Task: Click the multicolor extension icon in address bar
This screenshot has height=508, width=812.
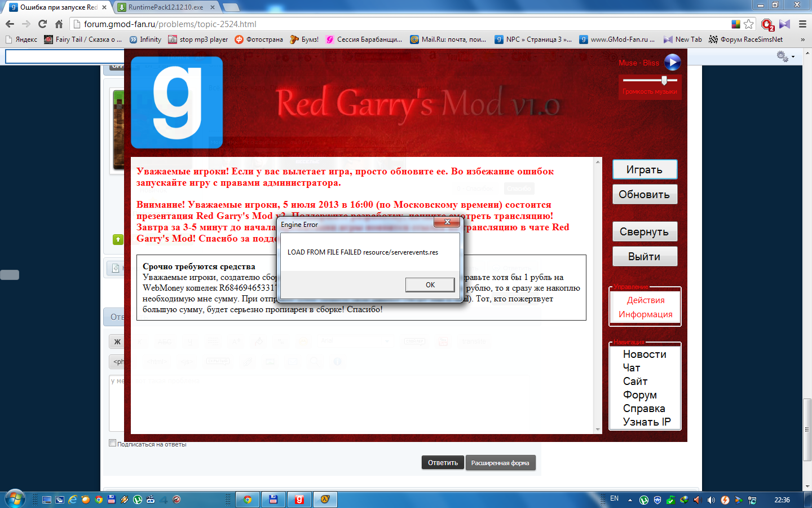Action: (x=735, y=24)
